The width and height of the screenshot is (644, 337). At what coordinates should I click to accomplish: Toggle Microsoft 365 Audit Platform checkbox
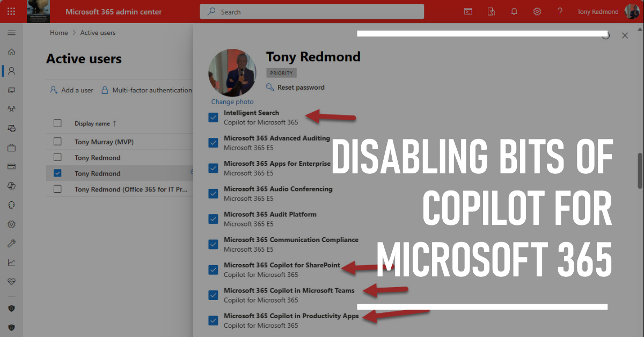click(213, 218)
